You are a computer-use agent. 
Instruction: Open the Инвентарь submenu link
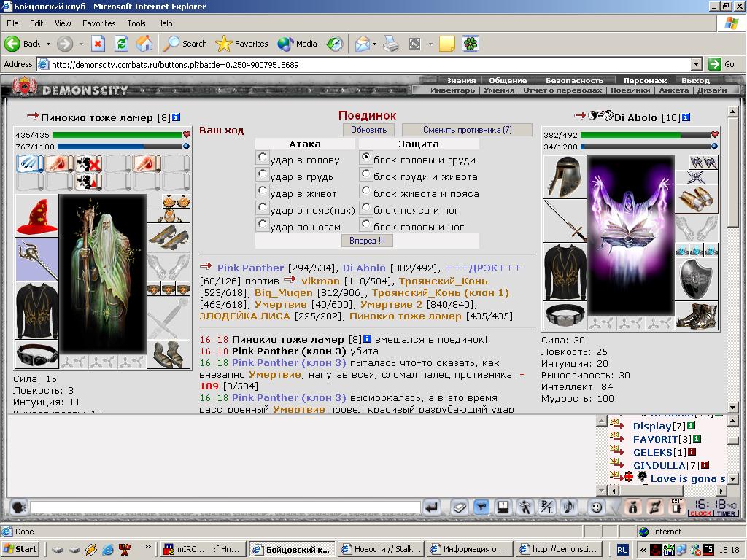click(x=452, y=90)
